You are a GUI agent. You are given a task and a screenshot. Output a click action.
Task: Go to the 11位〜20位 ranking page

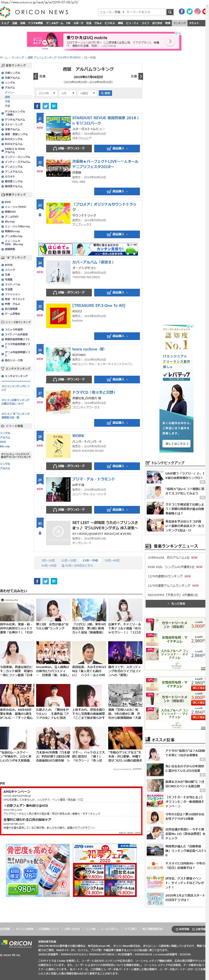tap(68, 560)
